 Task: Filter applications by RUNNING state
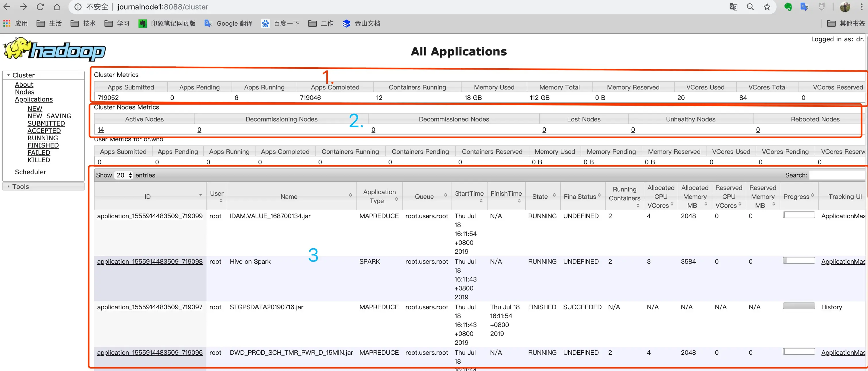pyautogui.click(x=42, y=138)
